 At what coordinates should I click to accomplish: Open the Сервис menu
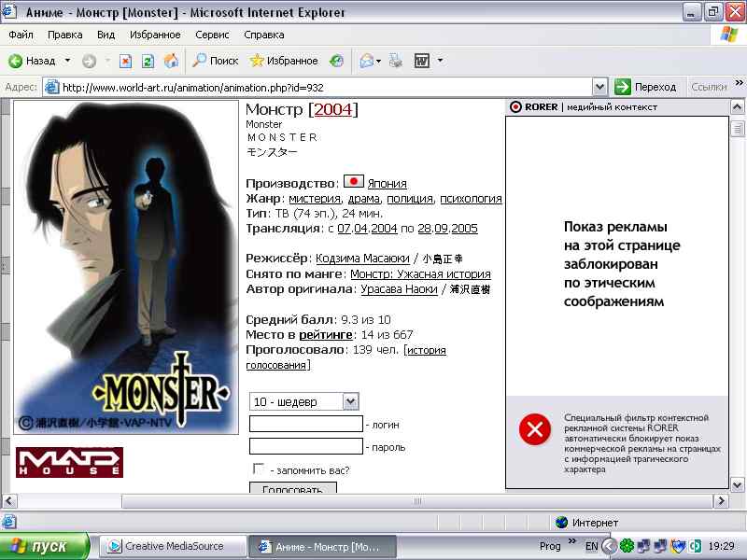pos(213,35)
